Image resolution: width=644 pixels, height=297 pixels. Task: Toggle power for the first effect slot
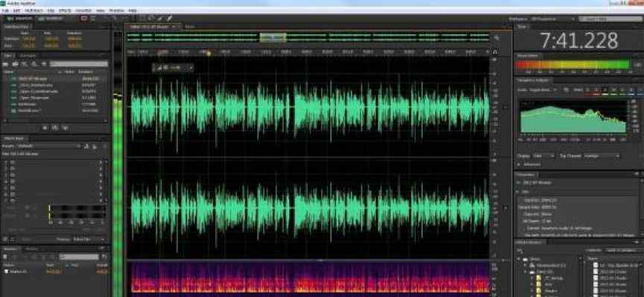[13, 162]
